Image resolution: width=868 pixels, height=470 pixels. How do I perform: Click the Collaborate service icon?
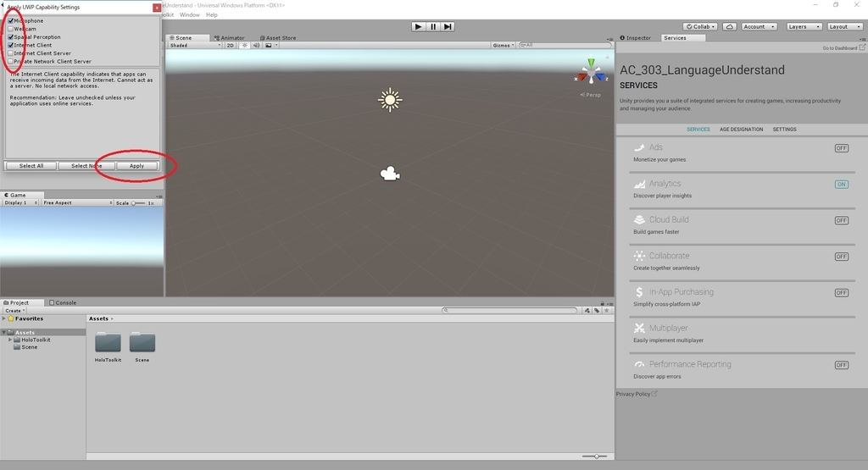click(x=639, y=256)
